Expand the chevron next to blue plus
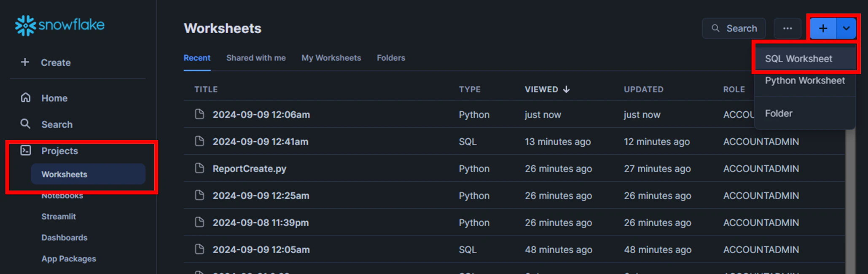 tap(846, 28)
